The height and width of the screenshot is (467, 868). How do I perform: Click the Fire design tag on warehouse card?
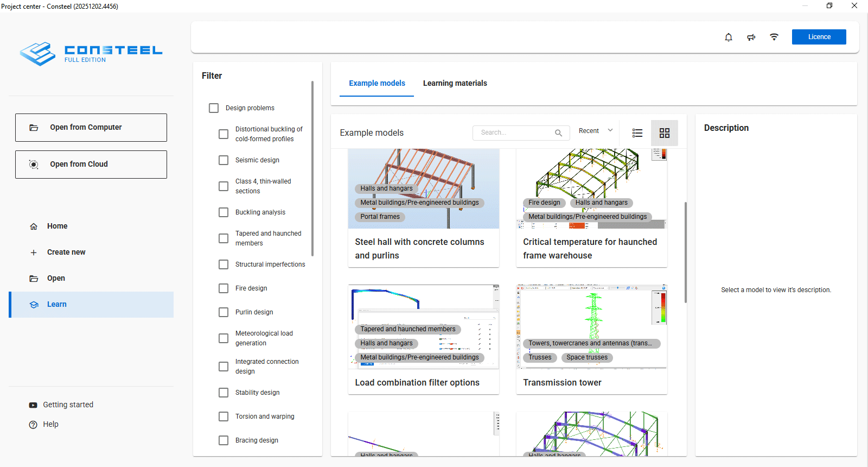[x=544, y=203]
